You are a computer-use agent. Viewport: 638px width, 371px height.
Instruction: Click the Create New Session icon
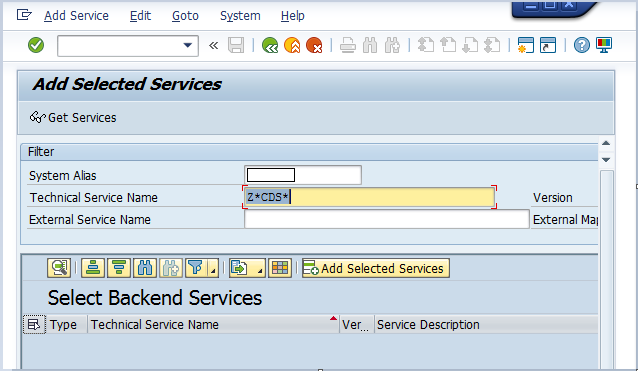click(x=525, y=45)
